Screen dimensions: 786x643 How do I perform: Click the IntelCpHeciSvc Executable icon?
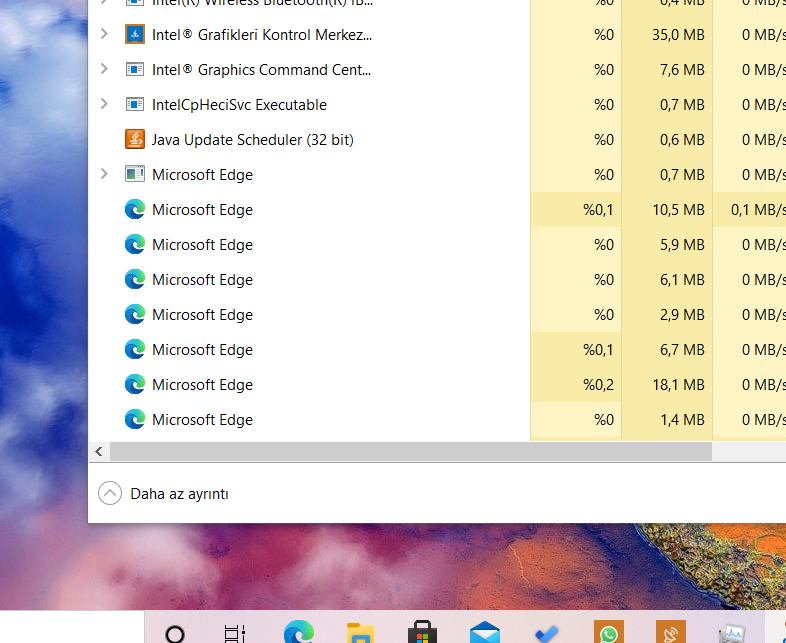pos(135,105)
